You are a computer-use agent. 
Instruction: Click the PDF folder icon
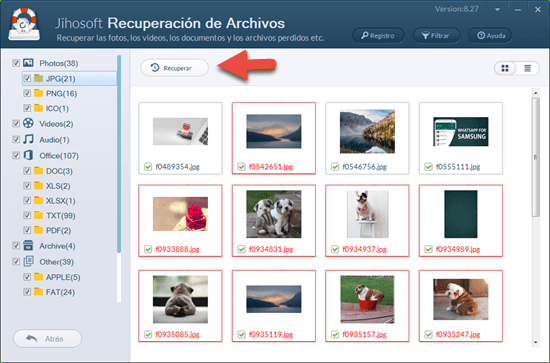pyautogui.click(x=39, y=230)
